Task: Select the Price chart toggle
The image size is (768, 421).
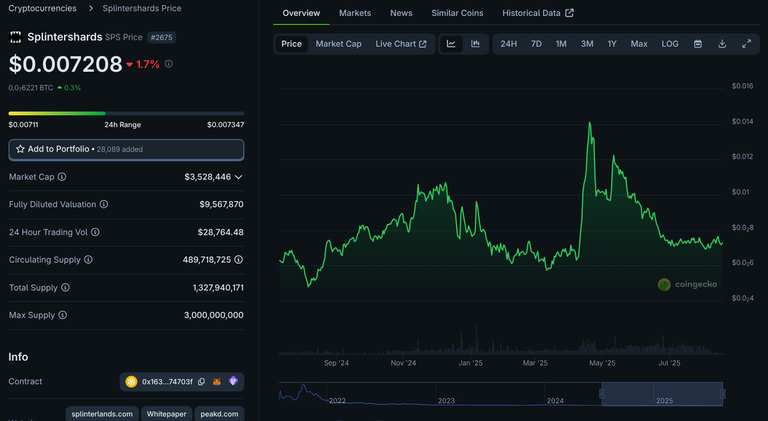Action: point(291,44)
